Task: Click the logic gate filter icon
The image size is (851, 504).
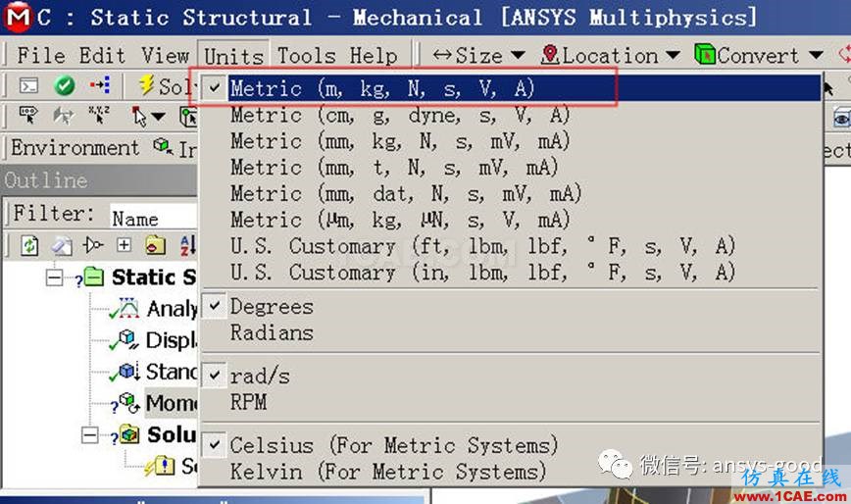Action: (93, 245)
